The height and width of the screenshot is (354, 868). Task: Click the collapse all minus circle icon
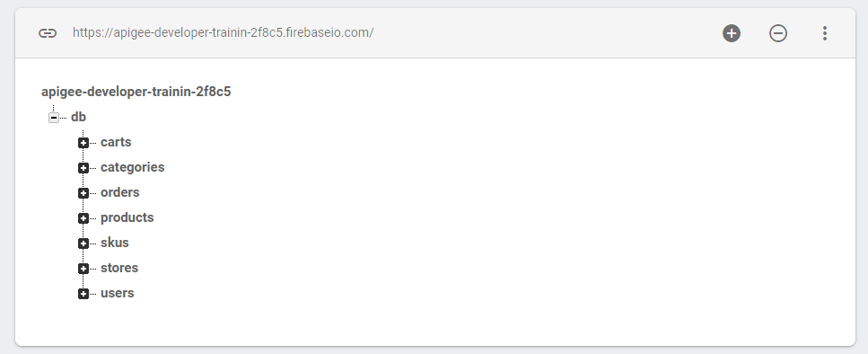coord(777,33)
